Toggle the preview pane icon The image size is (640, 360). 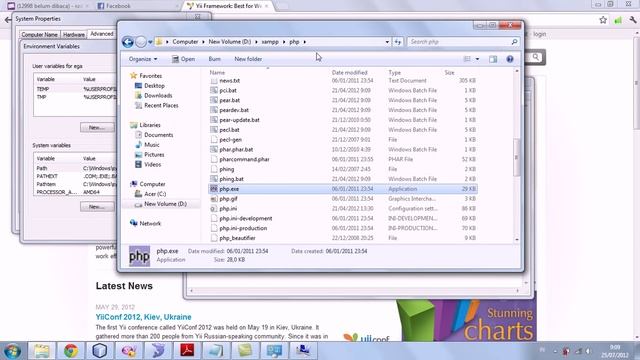[493, 59]
